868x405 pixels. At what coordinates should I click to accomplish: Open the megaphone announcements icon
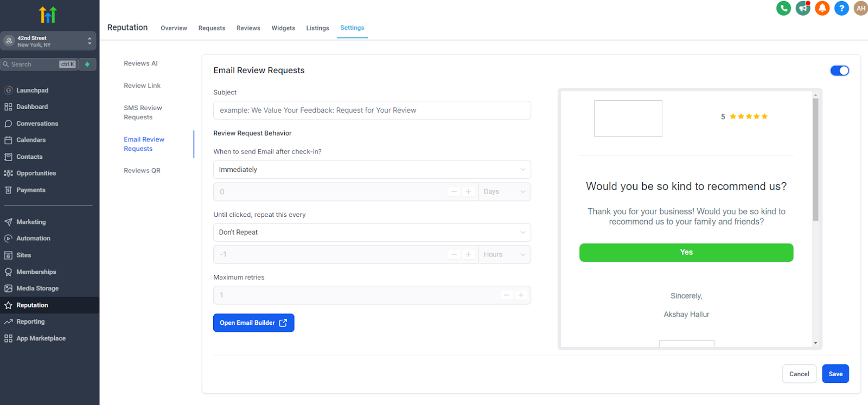tap(803, 8)
